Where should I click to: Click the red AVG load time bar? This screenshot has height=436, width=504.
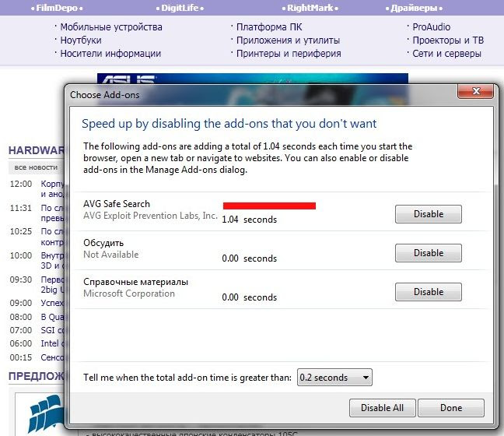[269, 206]
